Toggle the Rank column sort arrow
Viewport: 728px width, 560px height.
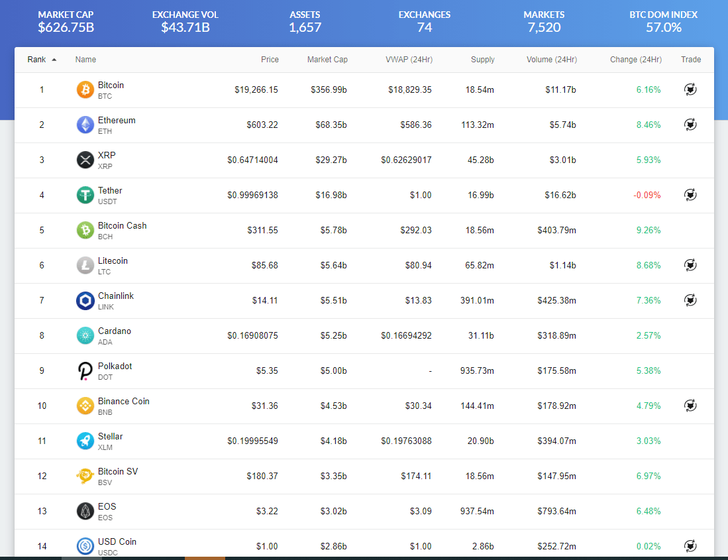(x=54, y=60)
